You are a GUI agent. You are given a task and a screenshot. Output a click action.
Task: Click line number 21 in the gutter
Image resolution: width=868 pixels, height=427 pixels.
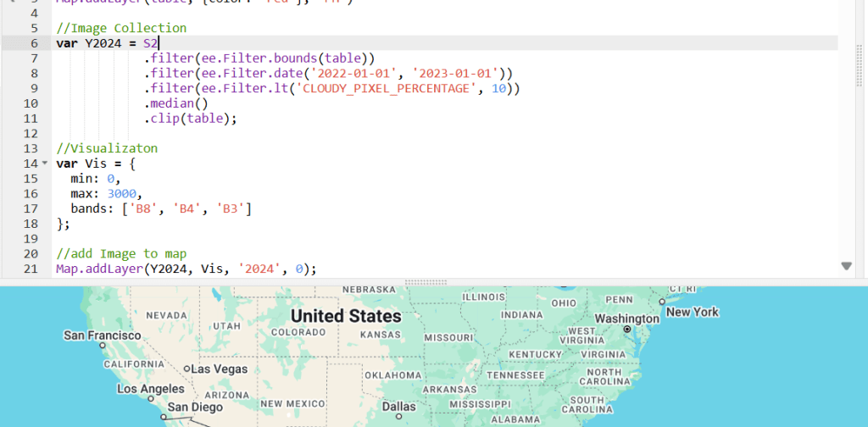click(x=31, y=269)
